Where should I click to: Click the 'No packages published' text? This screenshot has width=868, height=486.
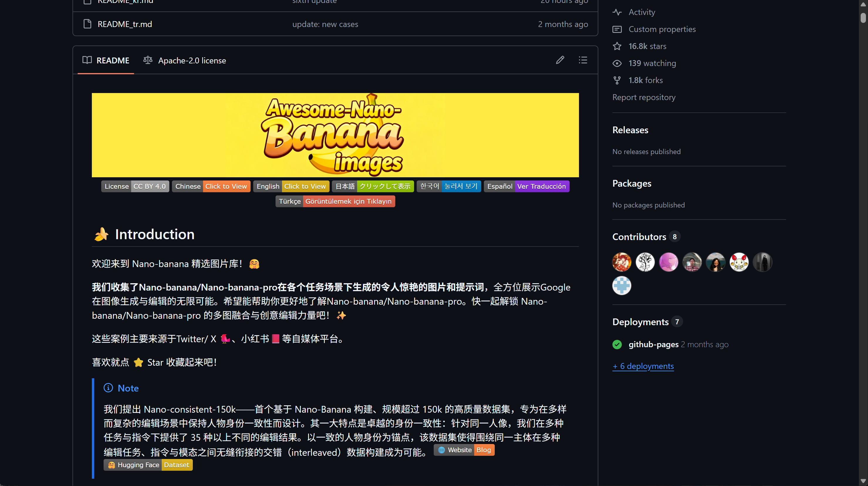[648, 205]
